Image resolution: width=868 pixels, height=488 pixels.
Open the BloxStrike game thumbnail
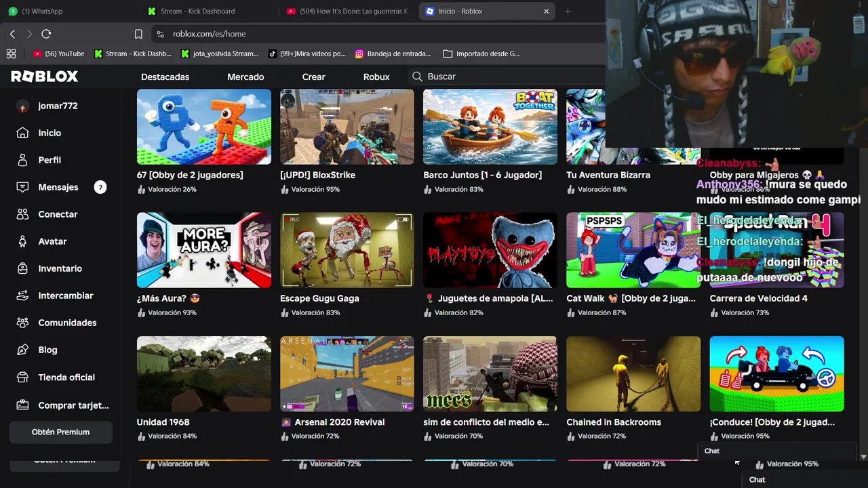pyautogui.click(x=347, y=127)
